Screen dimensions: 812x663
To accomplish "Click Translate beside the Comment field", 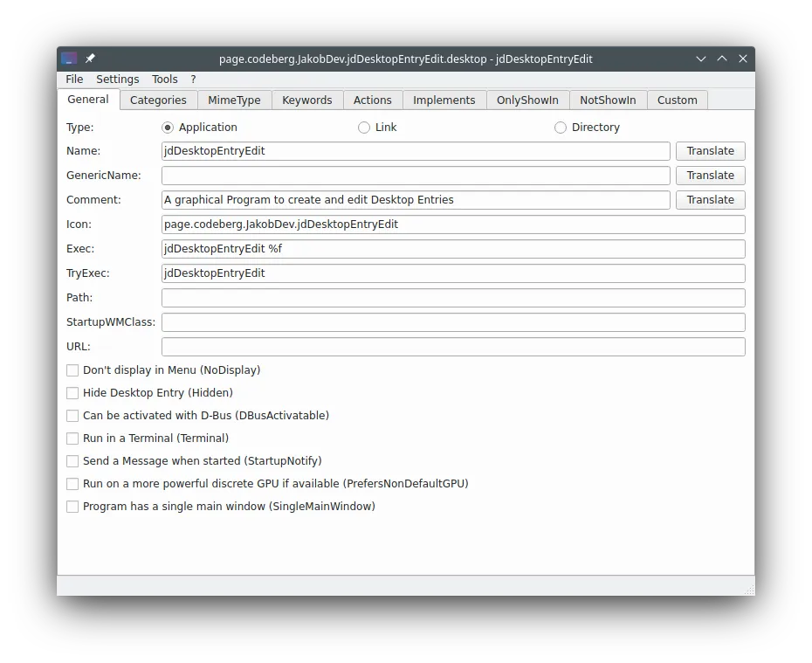I will (x=710, y=199).
